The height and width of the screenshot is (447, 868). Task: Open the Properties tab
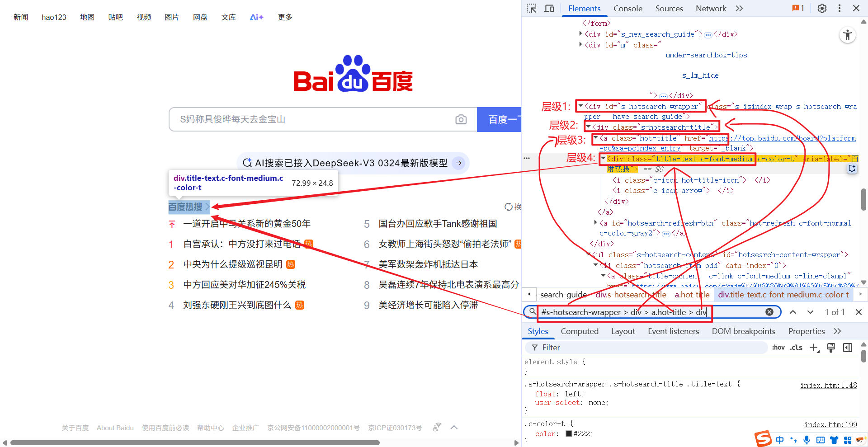[807, 331]
